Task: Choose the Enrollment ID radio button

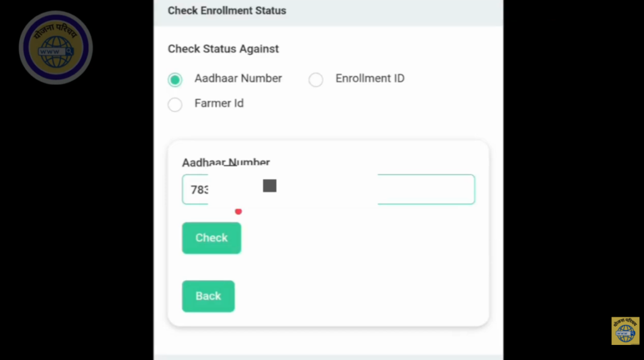Action: (316, 80)
